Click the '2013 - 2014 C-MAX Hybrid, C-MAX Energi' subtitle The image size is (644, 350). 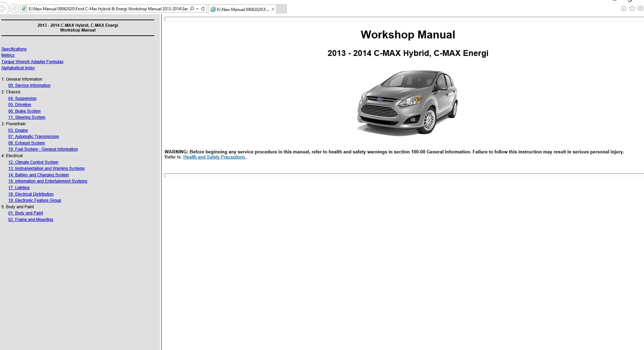[408, 53]
